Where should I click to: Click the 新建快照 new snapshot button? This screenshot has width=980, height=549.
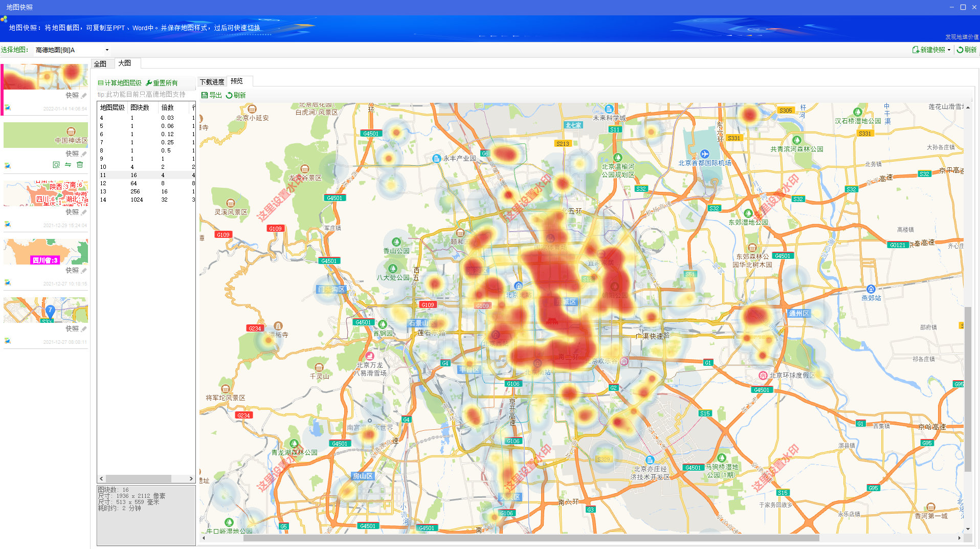[928, 50]
